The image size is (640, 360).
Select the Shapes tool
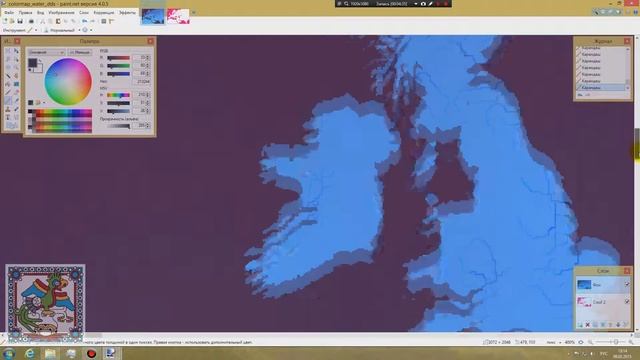tap(11, 125)
